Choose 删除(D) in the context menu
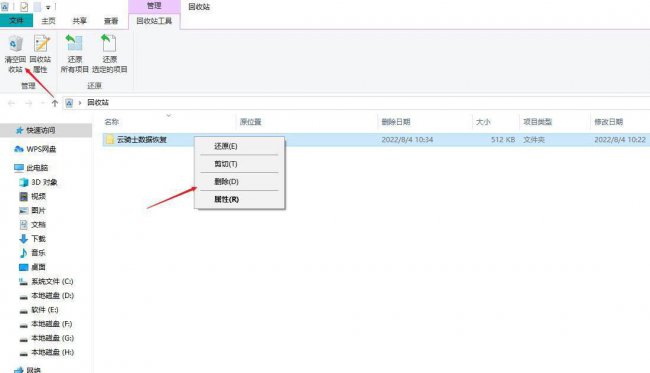Screen dimensions: 650x373 [226, 182]
